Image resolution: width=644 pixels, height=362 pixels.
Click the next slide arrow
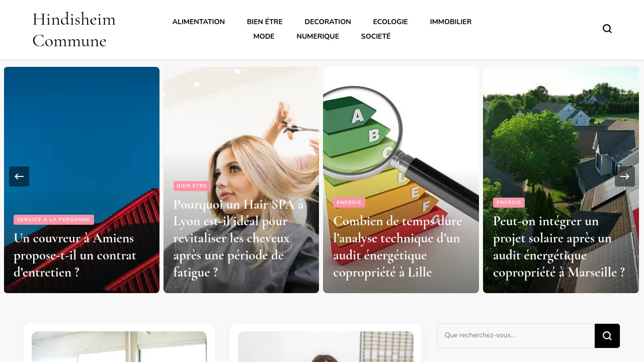tap(625, 176)
